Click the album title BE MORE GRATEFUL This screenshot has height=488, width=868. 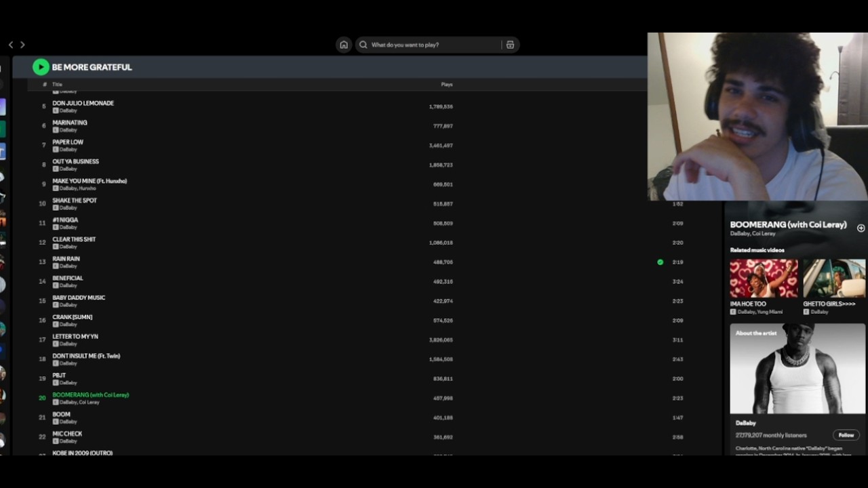click(92, 67)
